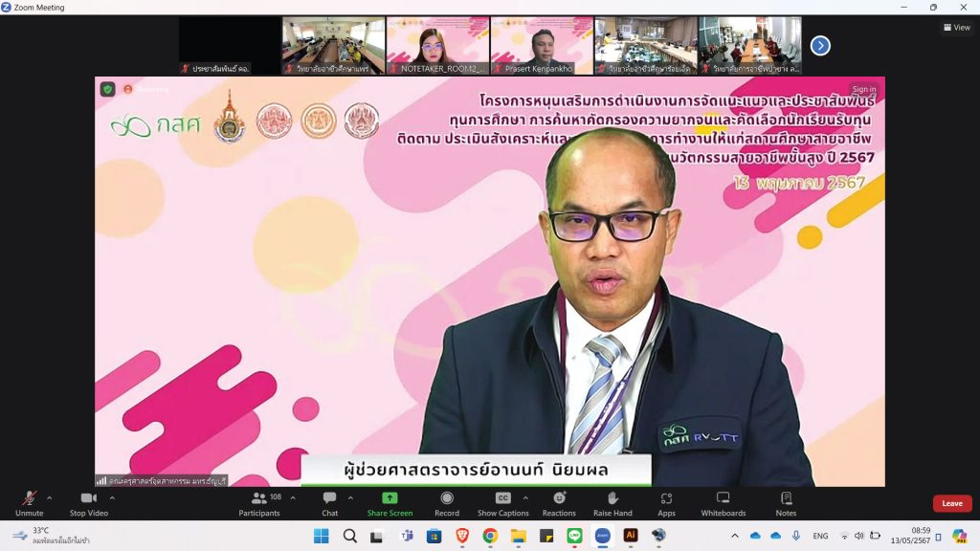Click the ENG language indicator
This screenshot has width=980, height=551.
point(820,536)
